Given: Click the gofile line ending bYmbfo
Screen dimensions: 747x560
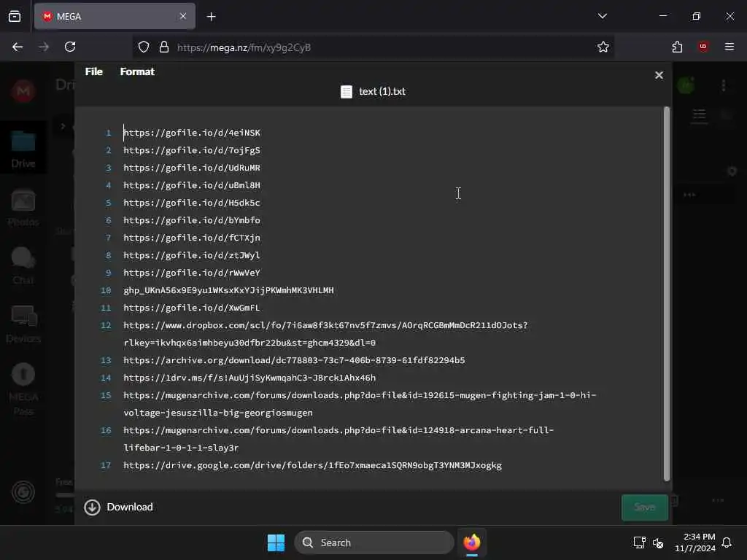Looking at the screenshot, I should tap(192, 220).
